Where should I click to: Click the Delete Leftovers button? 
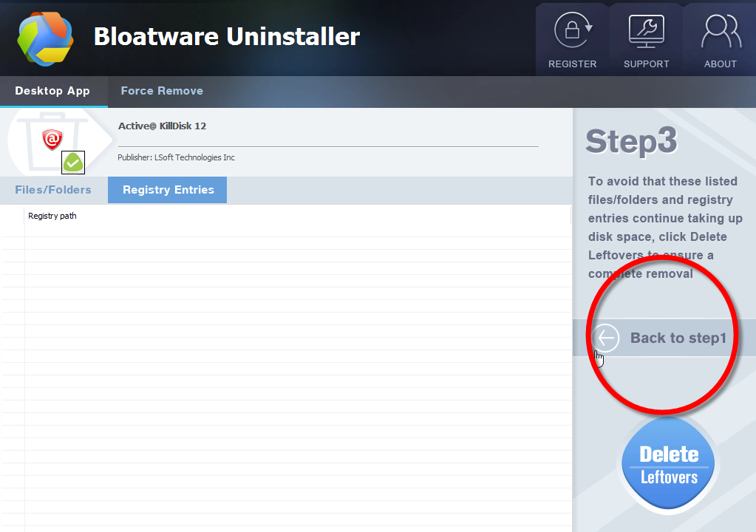click(x=668, y=463)
